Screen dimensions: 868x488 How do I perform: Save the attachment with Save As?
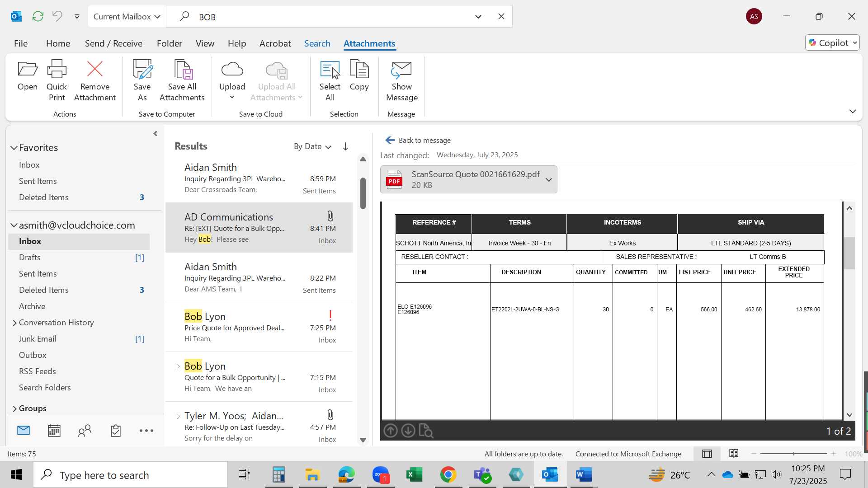142,81
